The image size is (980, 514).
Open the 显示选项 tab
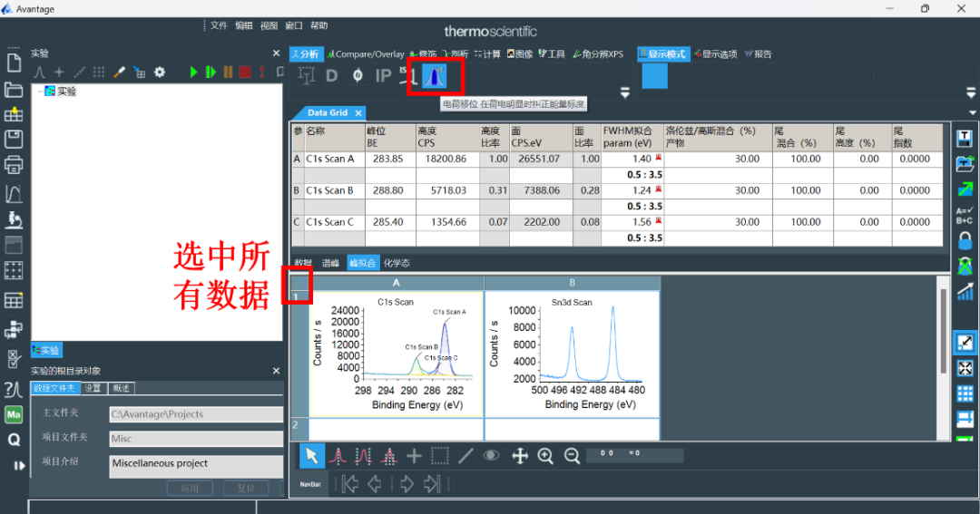[x=715, y=54]
